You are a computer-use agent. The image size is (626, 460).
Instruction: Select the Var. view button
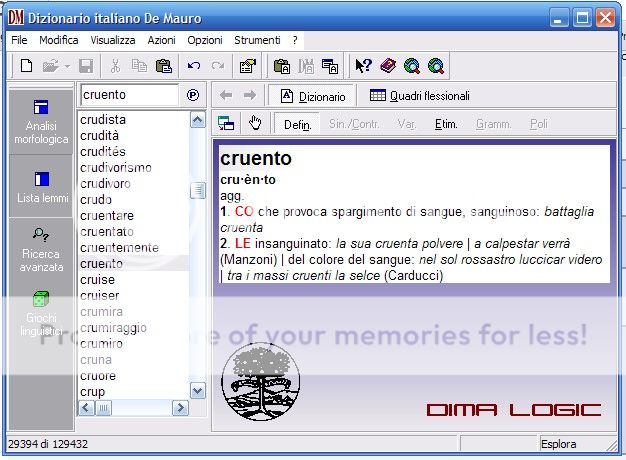[x=407, y=124]
